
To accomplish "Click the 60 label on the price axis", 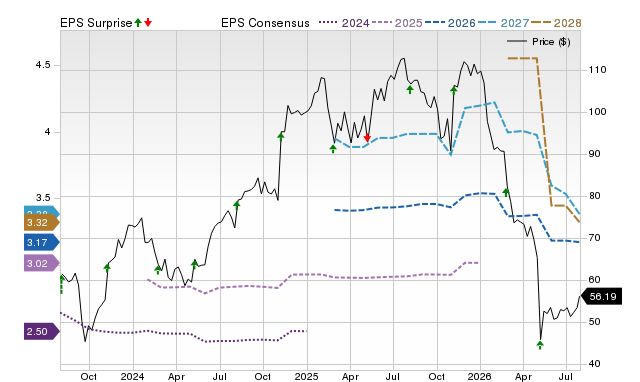I will click(x=594, y=280).
